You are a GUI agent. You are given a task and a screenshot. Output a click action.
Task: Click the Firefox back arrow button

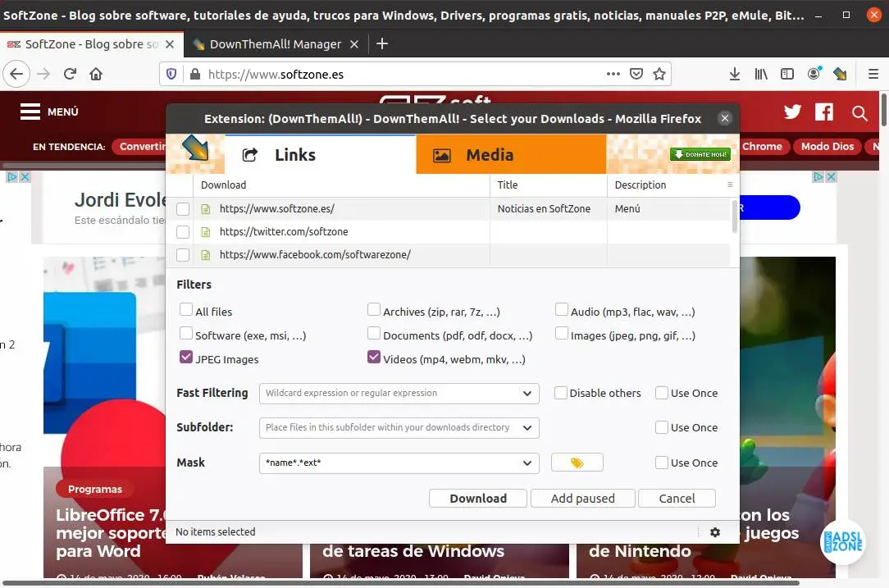pos(16,75)
